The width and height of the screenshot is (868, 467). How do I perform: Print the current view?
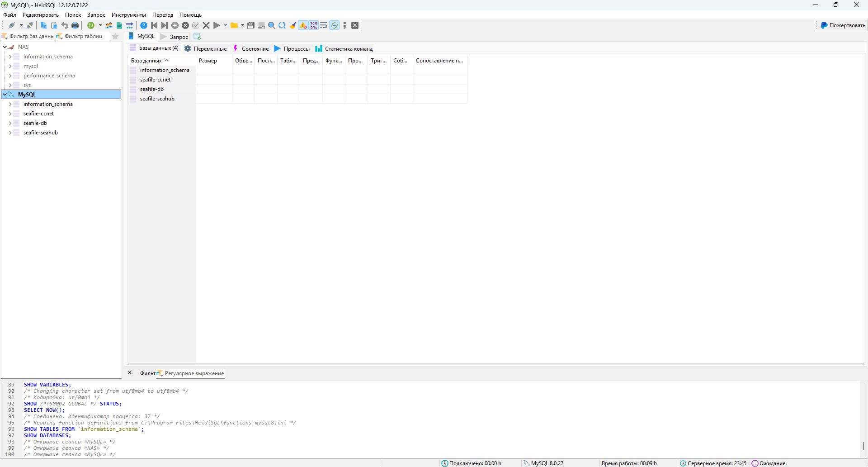(75, 25)
